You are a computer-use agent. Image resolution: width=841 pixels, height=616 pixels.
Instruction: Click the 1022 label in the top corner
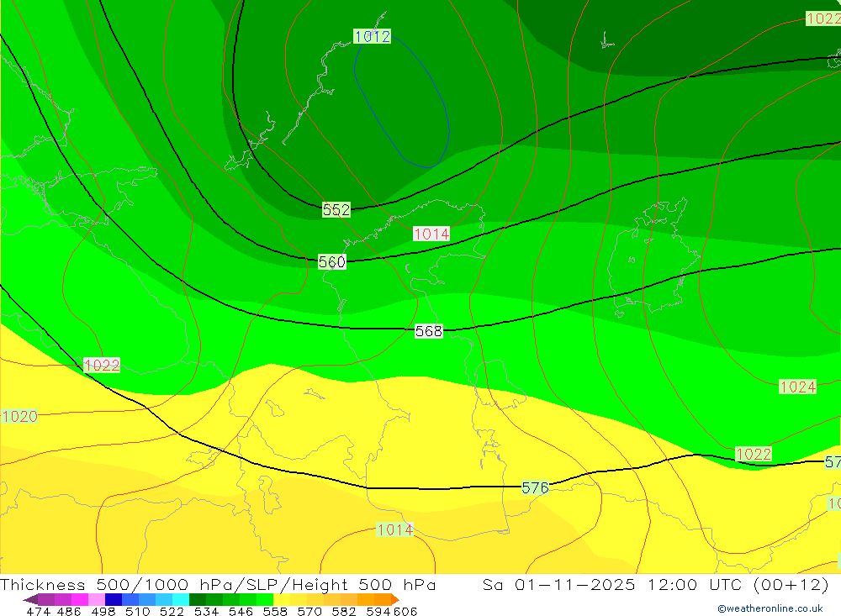pyautogui.click(x=823, y=18)
